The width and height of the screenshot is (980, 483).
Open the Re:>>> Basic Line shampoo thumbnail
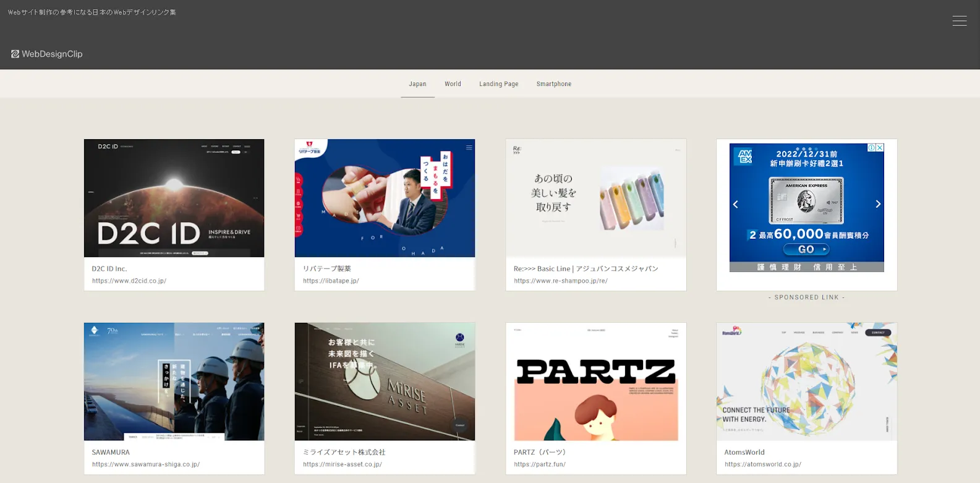[x=596, y=198]
